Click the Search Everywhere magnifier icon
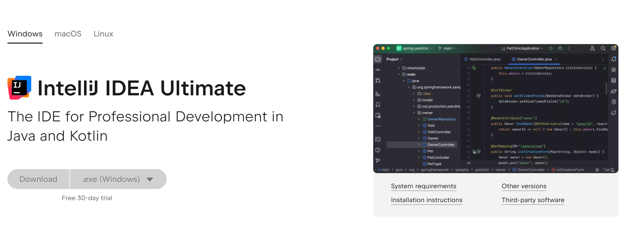The image size is (644, 240). (603, 48)
